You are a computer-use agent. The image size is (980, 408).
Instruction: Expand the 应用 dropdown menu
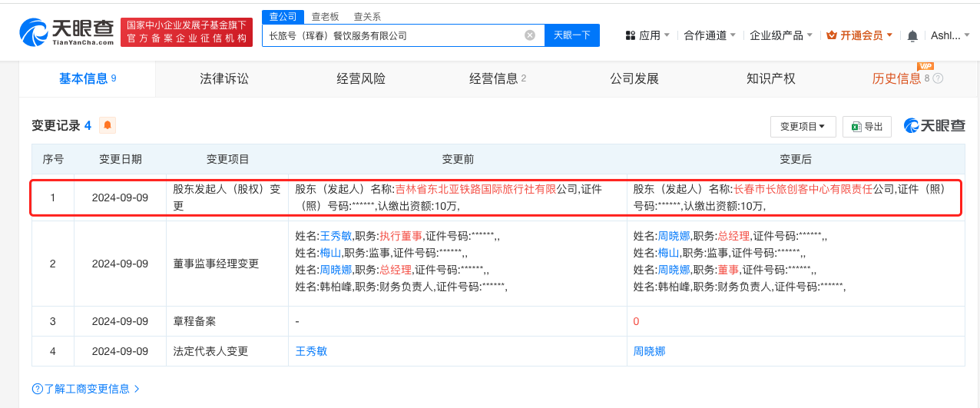(647, 35)
